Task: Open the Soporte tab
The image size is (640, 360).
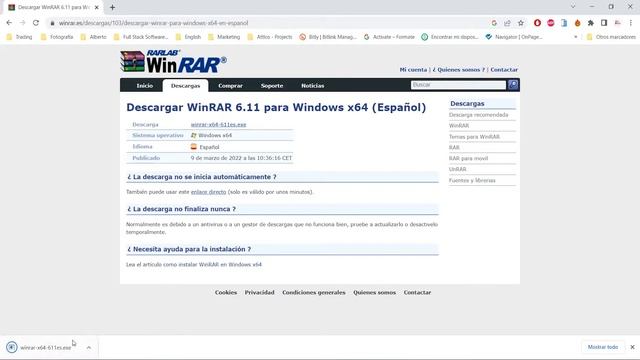Action: 272,86
